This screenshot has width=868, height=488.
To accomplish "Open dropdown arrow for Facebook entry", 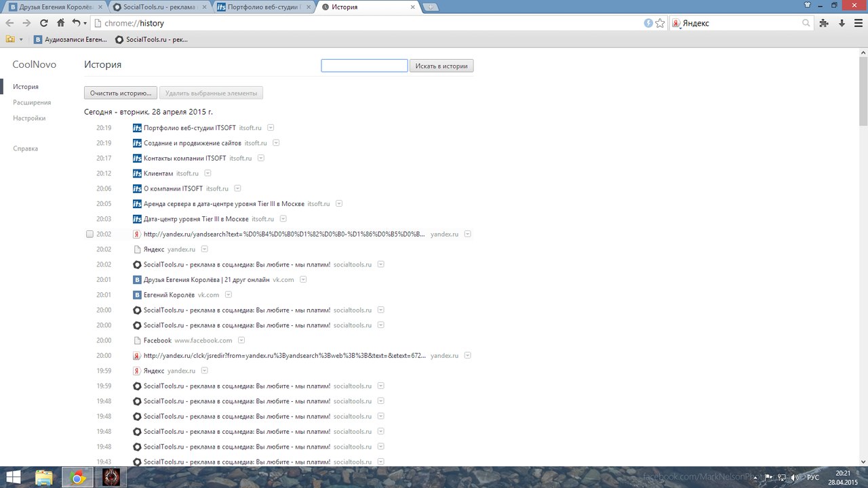I will [241, 340].
